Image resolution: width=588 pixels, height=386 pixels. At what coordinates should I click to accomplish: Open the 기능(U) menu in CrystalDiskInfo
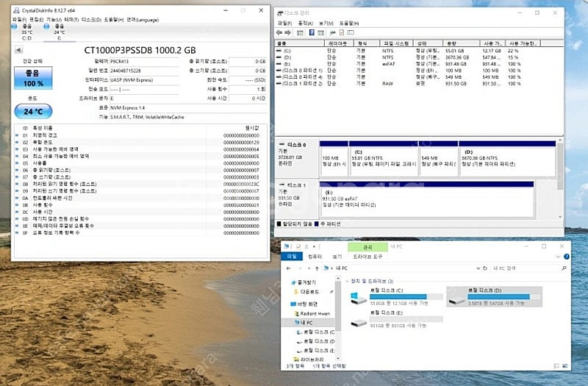[x=53, y=20]
